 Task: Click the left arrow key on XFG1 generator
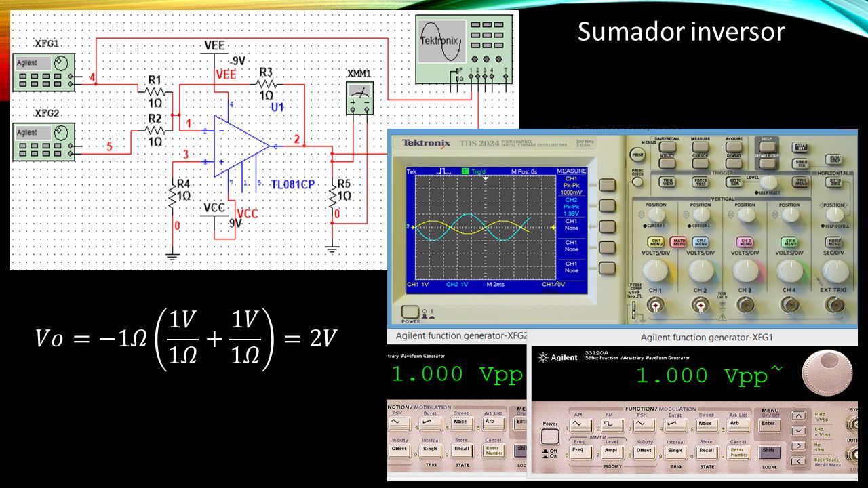(799, 462)
